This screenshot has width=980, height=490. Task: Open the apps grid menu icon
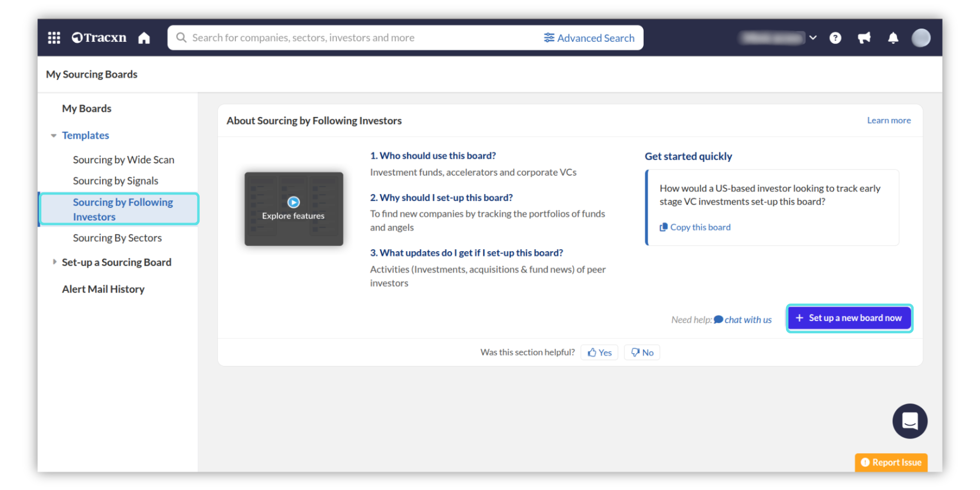pos(54,38)
